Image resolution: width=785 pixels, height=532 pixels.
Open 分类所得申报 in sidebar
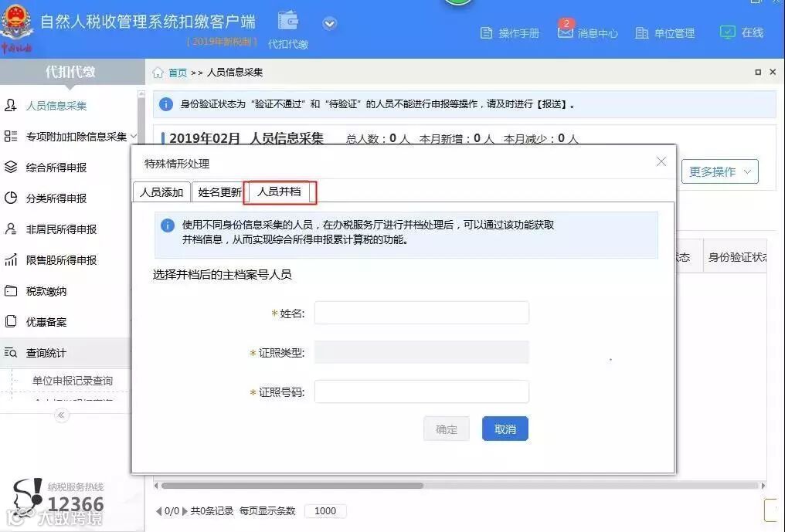click(x=56, y=198)
